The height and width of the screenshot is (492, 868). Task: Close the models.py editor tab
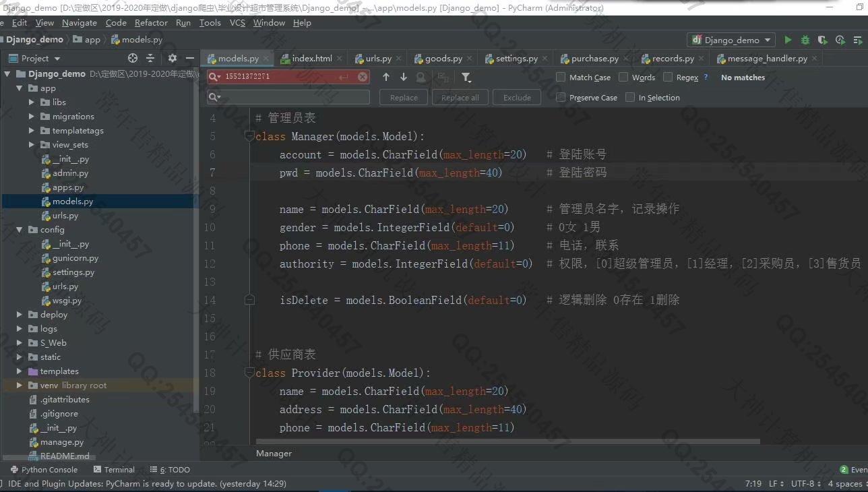coord(266,59)
